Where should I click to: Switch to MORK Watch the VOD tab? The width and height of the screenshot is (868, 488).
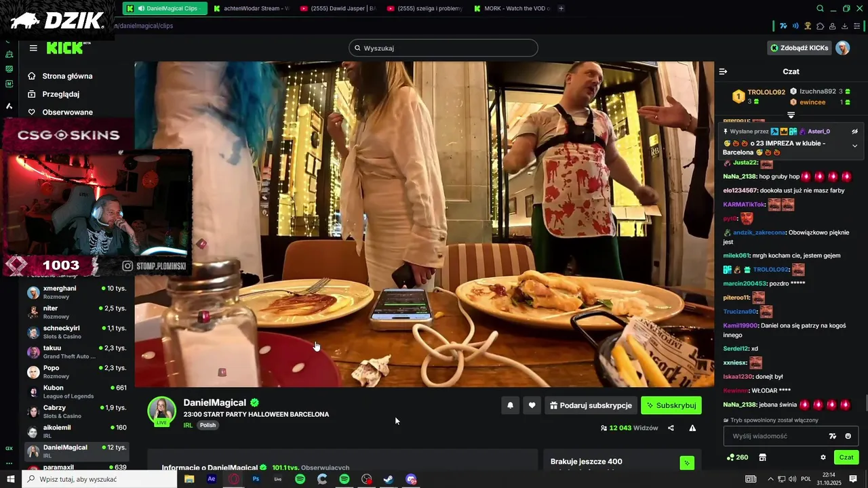[512, 8]
